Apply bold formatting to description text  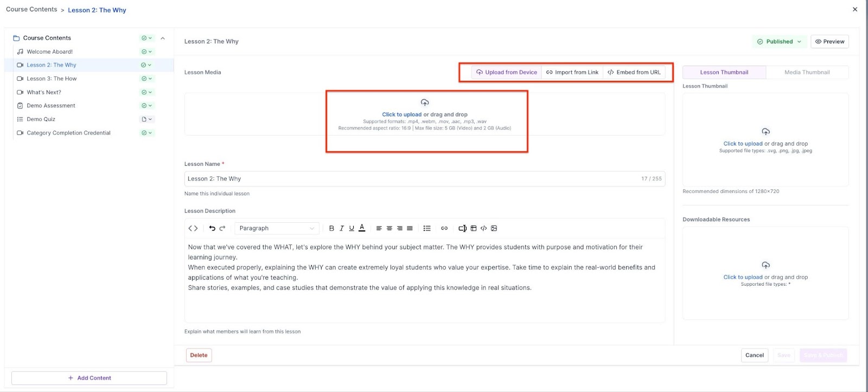[331, 228]
